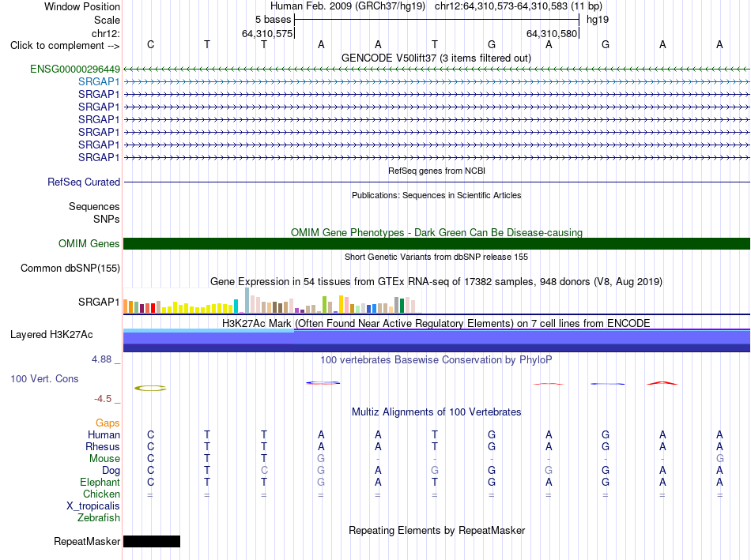Viewport: 751px width, 560px height.
Task: Click the Scale label
Action: (x=107, y=20)
